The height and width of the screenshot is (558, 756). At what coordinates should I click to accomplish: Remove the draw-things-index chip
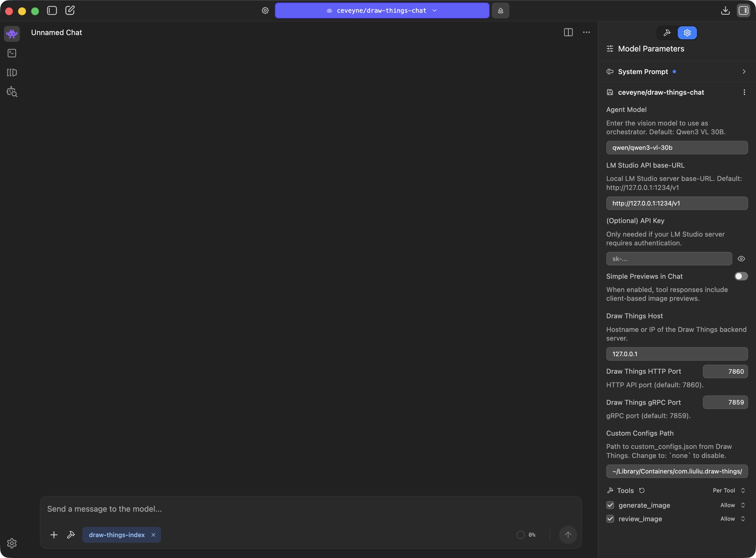pyautogui.click(x=153, y=535)
